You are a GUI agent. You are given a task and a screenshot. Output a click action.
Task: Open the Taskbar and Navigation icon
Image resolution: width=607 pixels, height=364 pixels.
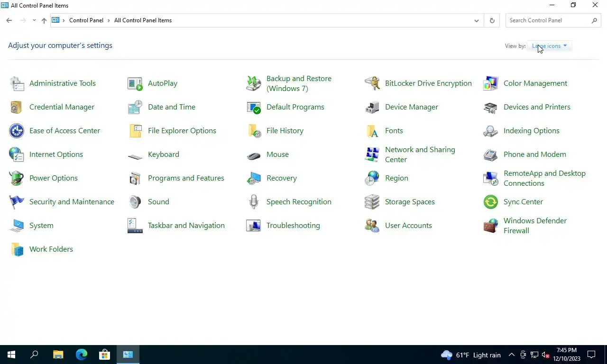(x=135, y=226)
